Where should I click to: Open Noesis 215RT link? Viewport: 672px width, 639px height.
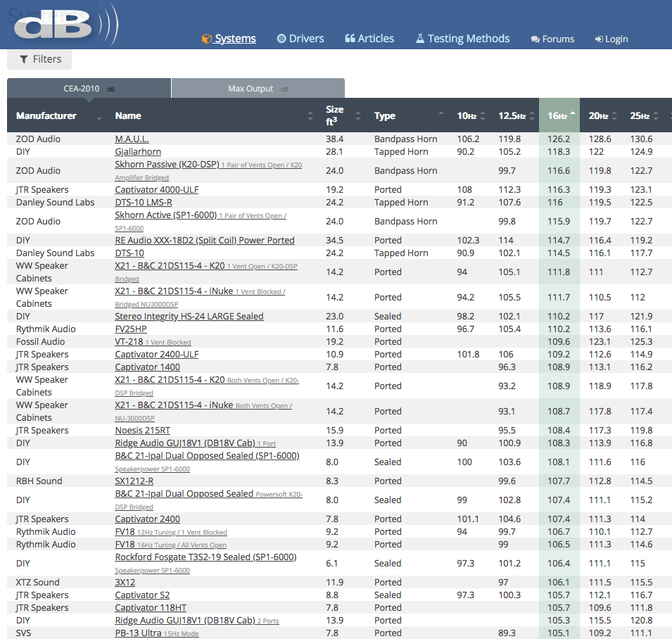click(x=143, y=430)
